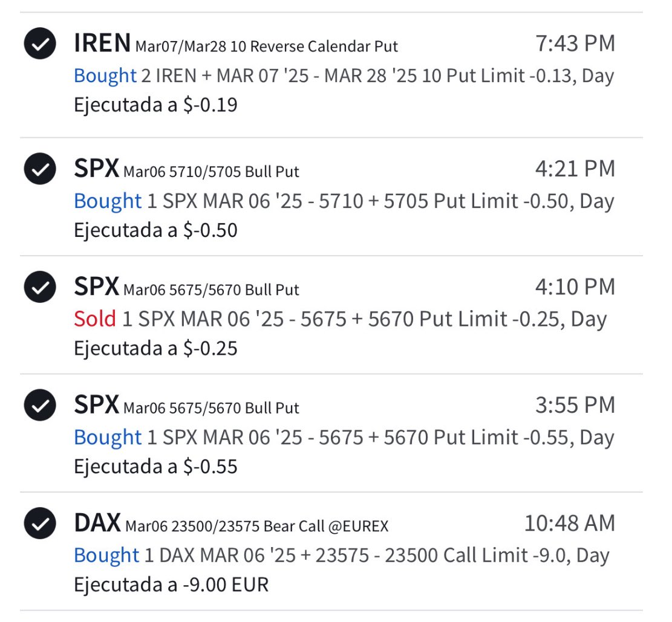Image resolution: width=672 pixels, height=622 pixels.
Task: Click the 10:48 AM timestamp
Action: (570, 523)
